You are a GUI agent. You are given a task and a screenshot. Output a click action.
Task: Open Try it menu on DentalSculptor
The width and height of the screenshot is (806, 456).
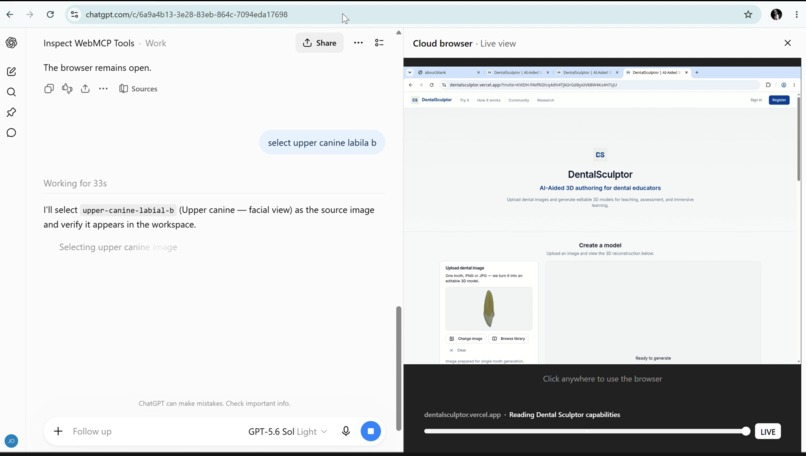(x=464, y=100)
